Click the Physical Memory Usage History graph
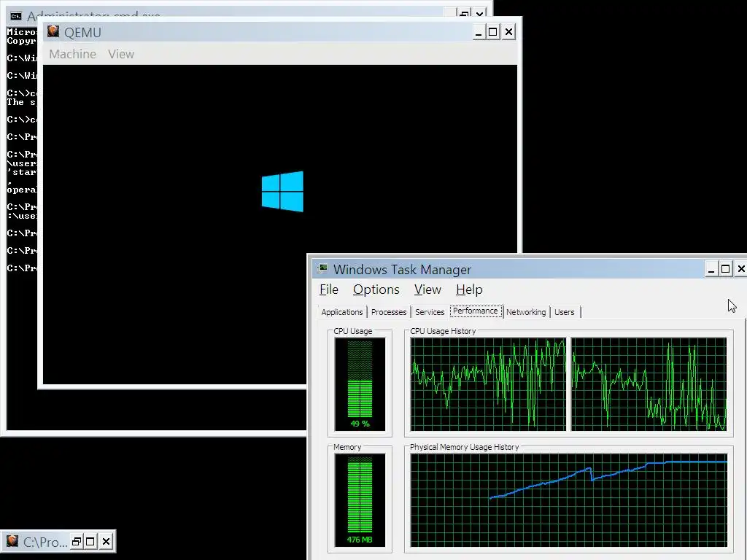Viewport: 747px width, 560px height. [569, 500]
